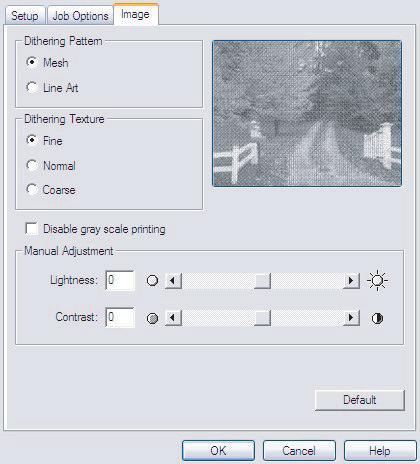Open the Job Options tab
420x464 pixels.
click(80, 16)
